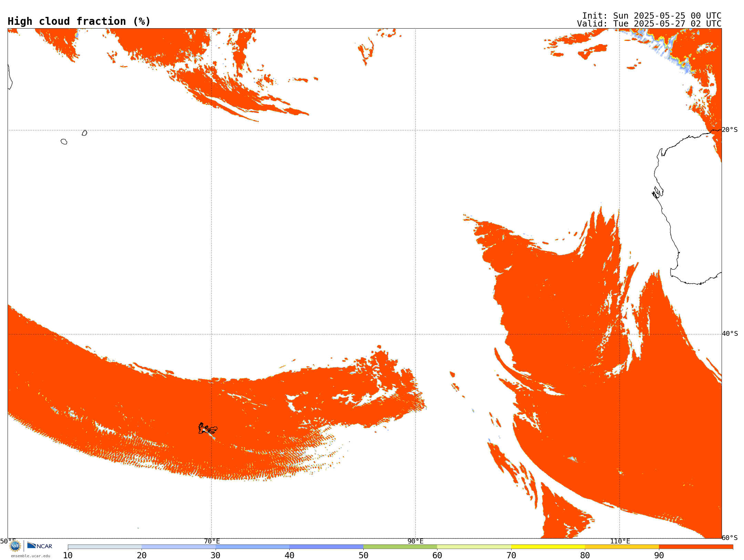Click the colorbar tick label 80
This screenshot has height=560, width=744.
pyautogui.click(x=585, y=556)
